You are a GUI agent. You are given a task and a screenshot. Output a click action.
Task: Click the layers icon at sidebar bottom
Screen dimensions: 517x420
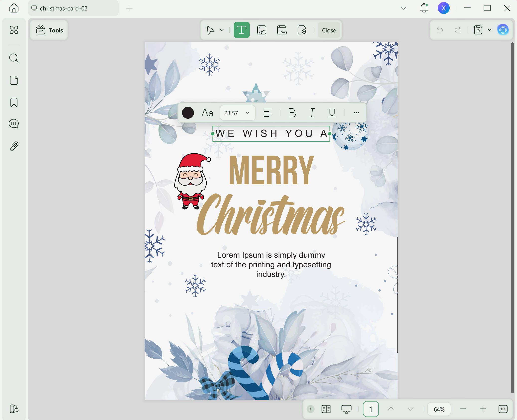pos(14,409)
